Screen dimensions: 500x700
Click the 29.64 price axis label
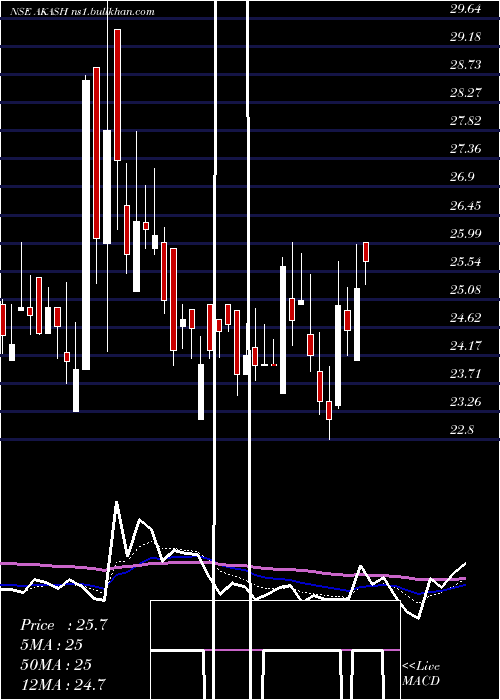tap(465, 8)
